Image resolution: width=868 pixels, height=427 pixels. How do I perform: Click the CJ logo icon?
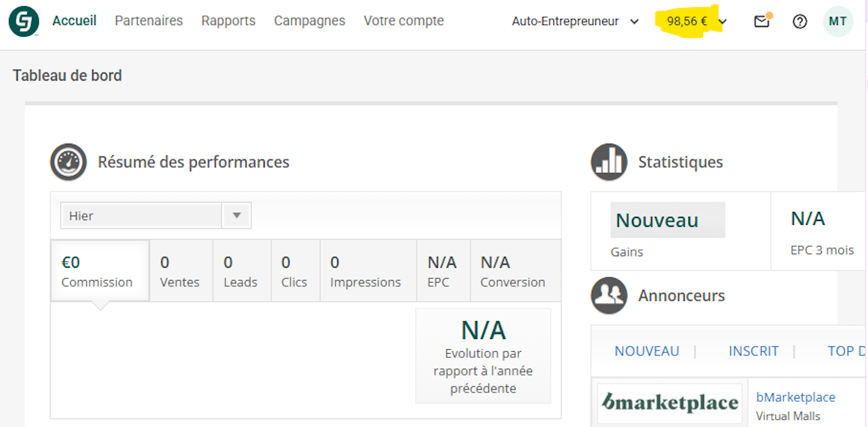click(24, 22)
